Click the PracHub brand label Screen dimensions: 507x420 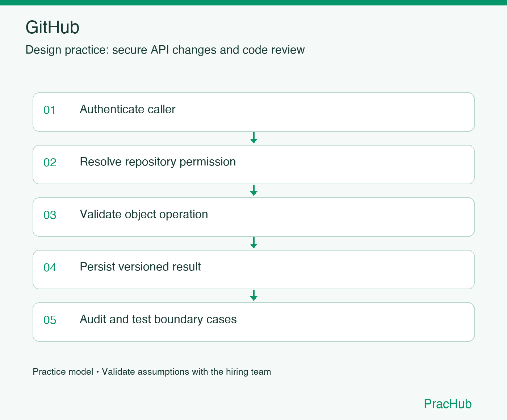(x=448, y=404)
